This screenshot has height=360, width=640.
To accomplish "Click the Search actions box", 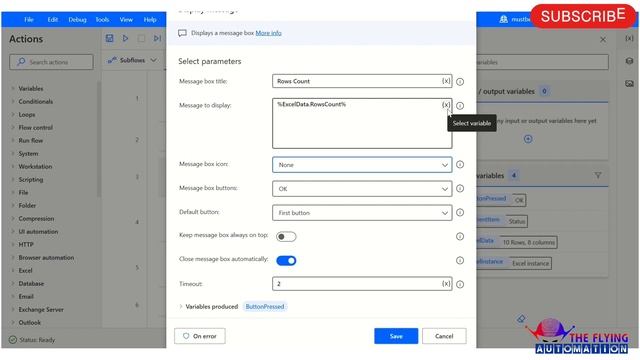I will [51, 62].
